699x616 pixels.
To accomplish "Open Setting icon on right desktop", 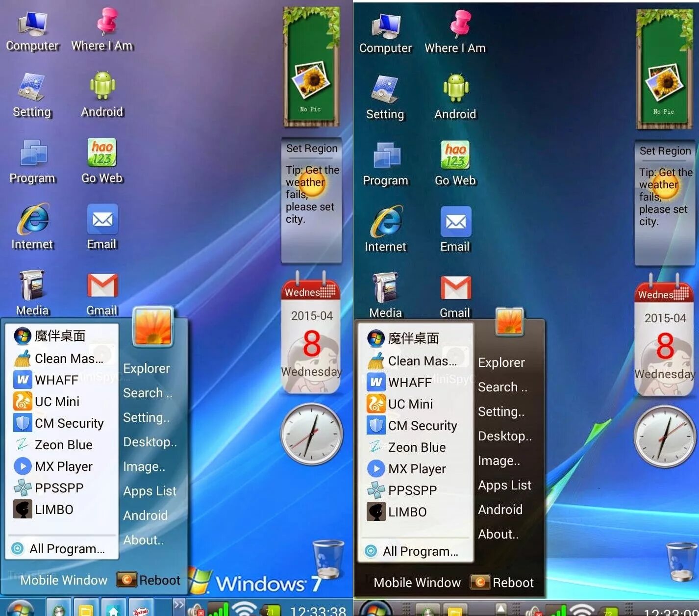I will point(385,90).
